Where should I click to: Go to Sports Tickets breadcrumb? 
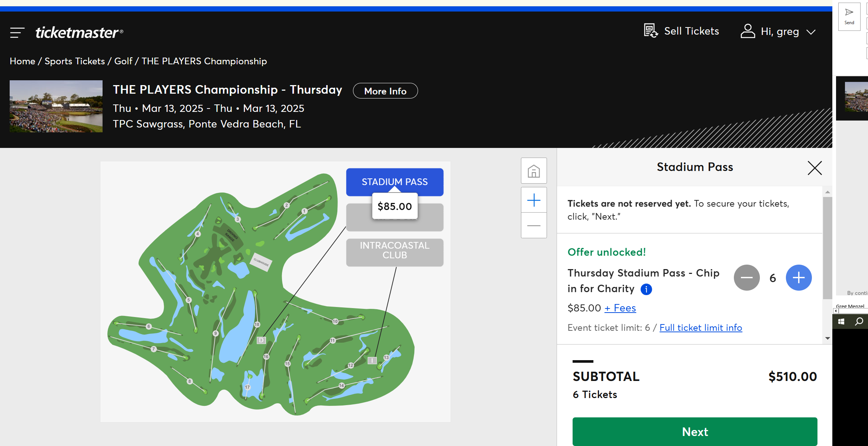(x=75, y=61)
